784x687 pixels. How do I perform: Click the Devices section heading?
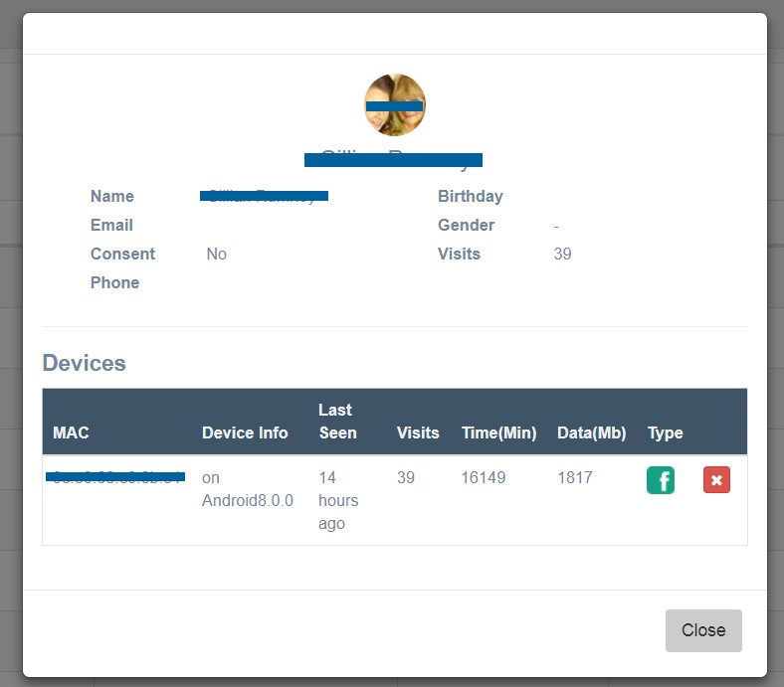click(x=84, y=363)
